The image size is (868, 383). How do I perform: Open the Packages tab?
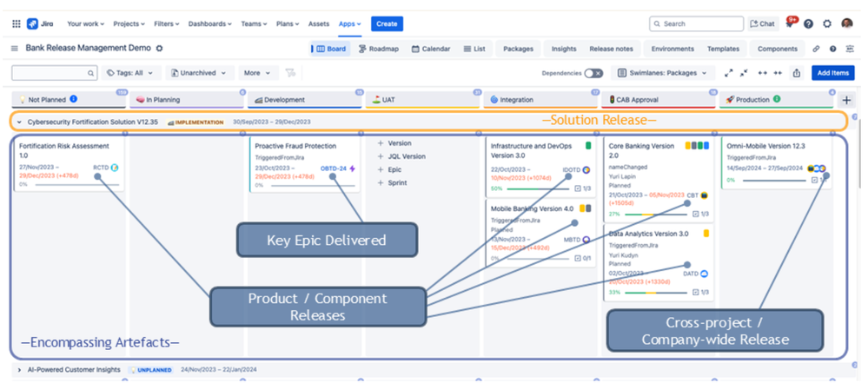click(x=518, y=49)
